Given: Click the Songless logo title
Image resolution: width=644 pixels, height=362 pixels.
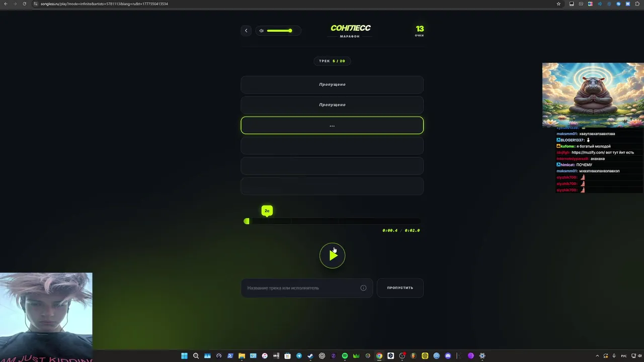Looking at the screenshot, I should tap(350, 28).
